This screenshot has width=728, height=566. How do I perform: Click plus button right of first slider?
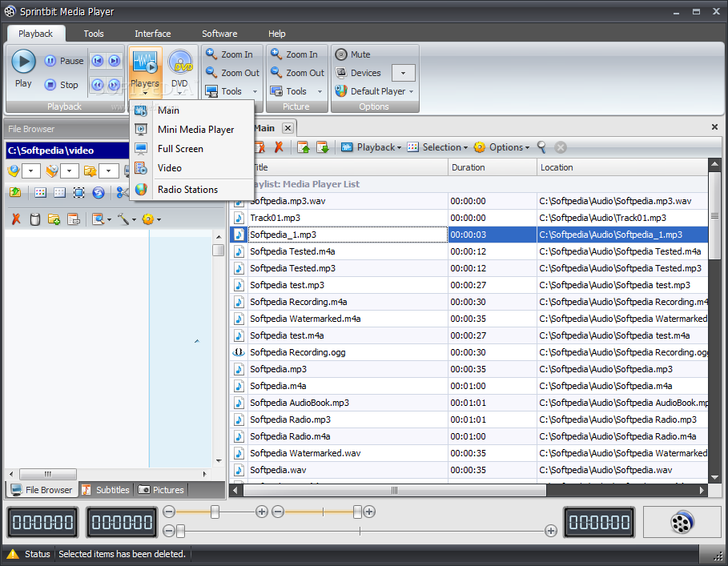coord(262,512)
